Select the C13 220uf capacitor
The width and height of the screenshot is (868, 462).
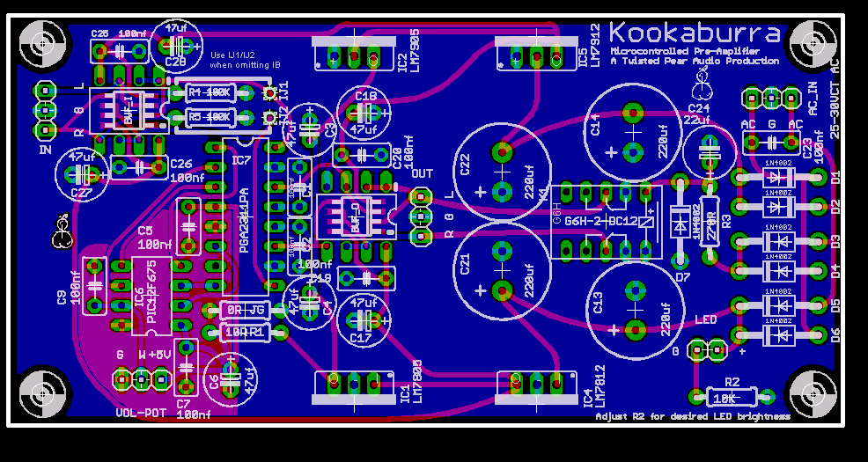pos(635,311)
